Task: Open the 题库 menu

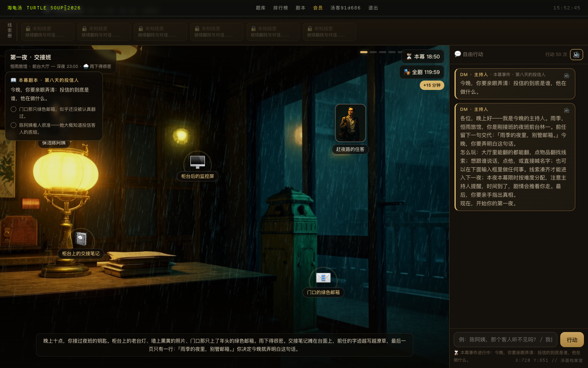Action: pos(261,8)
